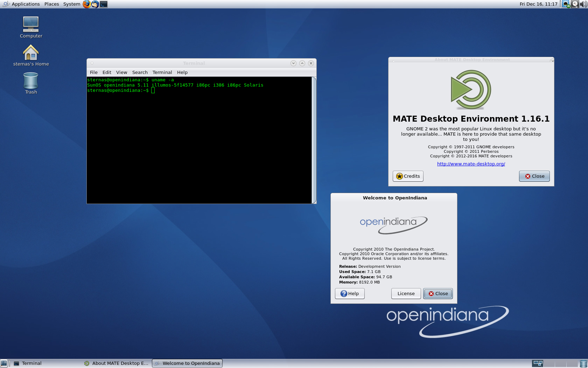Image resolution: width=588 pixels, height=368 pixels.
Task: Open the mate-desktop.org link
Action: [x=471, y=164]
